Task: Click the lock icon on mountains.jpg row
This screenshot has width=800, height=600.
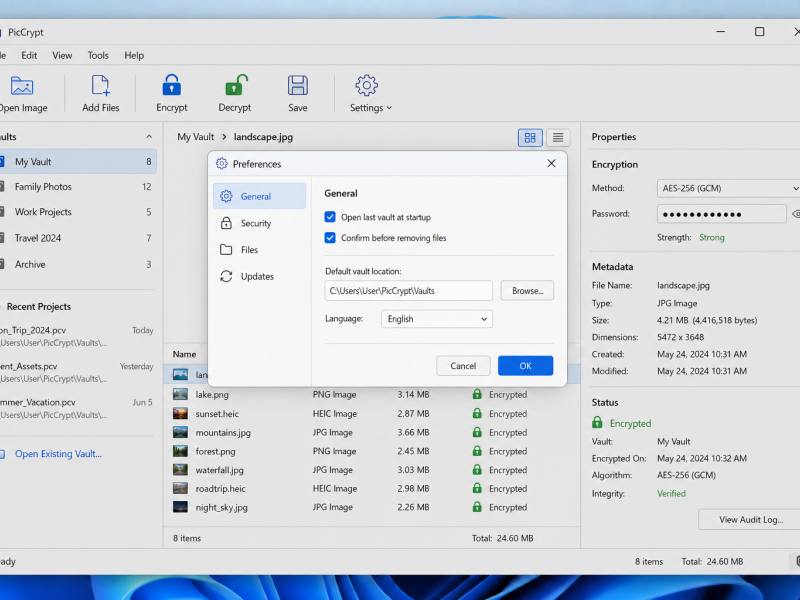Action: (477, 432)
